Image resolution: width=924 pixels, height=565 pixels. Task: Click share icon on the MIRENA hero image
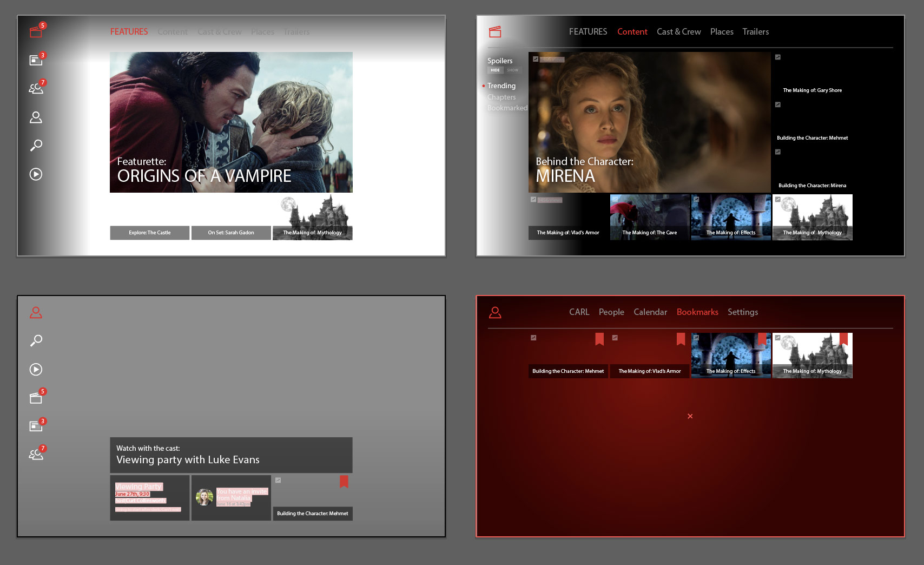536,59
